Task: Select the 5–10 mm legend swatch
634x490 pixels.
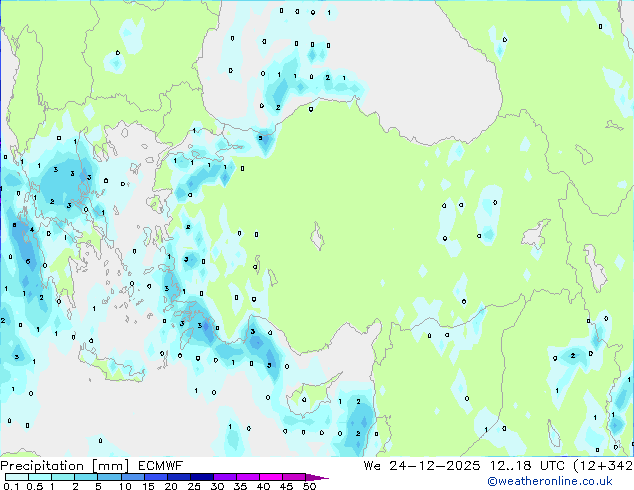Action: [109, 477]
